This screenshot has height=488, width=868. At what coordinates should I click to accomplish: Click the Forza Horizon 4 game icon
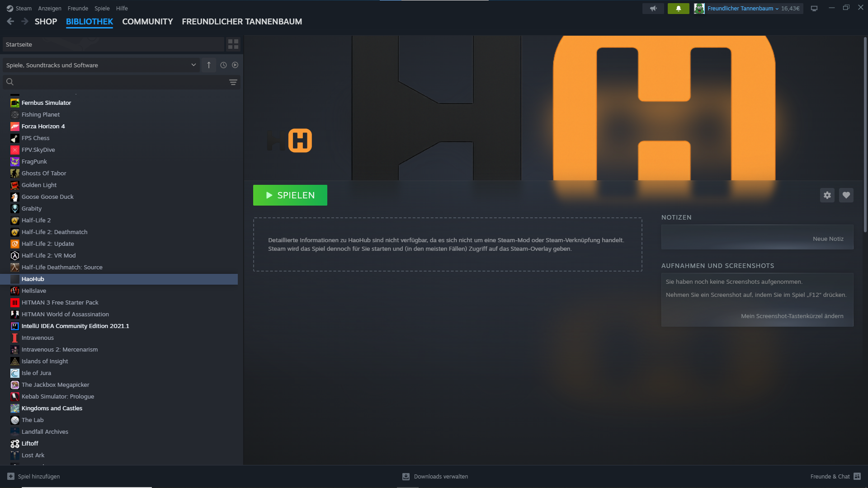15,127
